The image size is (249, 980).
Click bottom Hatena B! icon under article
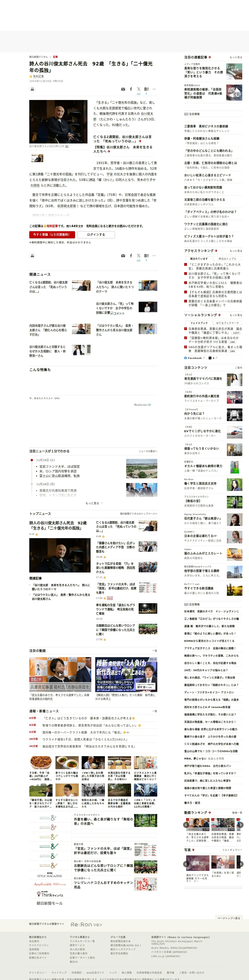point(146,256)
